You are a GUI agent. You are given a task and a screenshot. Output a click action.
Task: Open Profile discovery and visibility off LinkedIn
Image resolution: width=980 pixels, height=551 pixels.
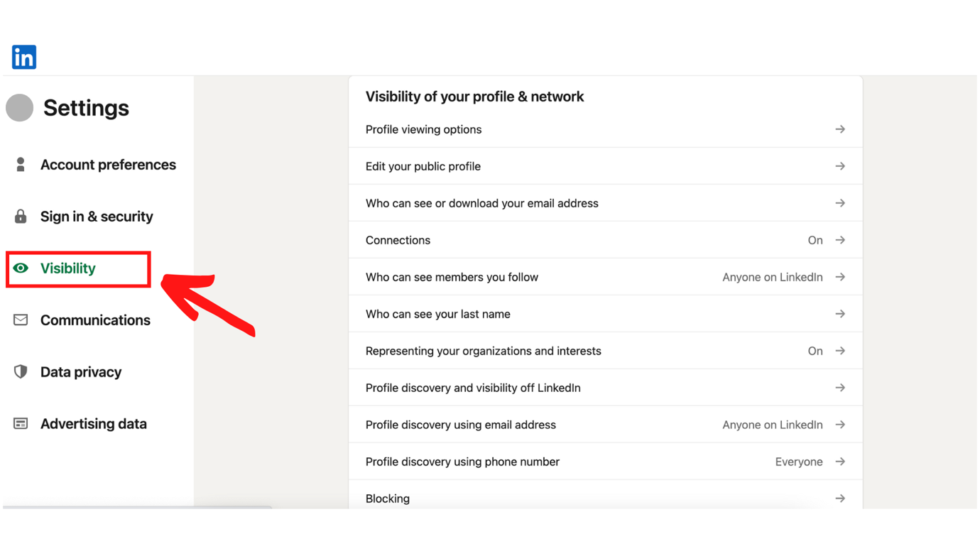click(x=606, y=388)
